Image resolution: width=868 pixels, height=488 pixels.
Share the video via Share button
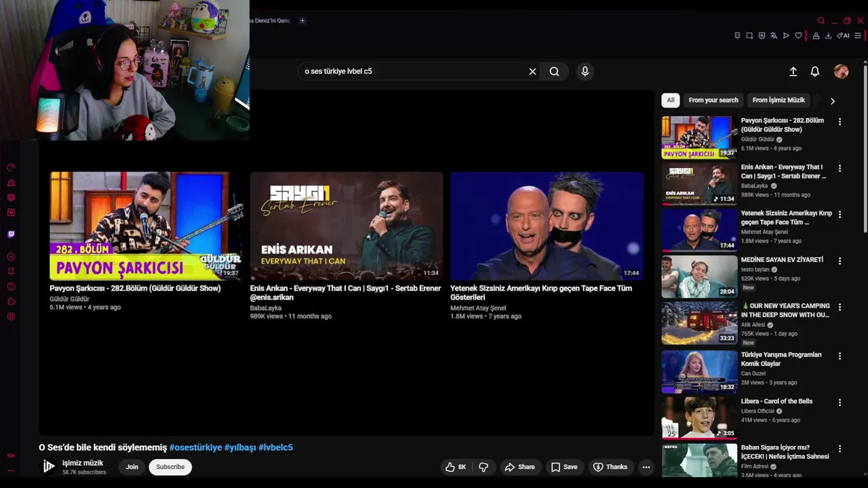pyautogui.click(x=519, y=467)
